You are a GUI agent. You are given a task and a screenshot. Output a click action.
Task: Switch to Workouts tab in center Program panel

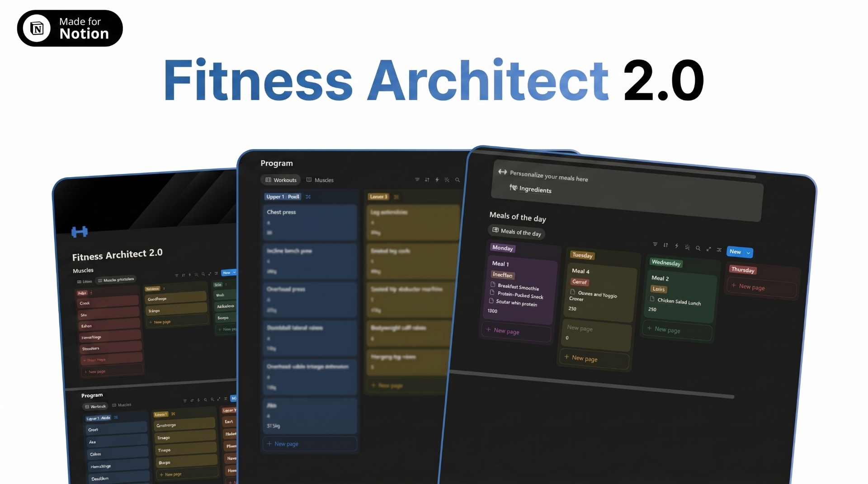click(x=281, y=180)
